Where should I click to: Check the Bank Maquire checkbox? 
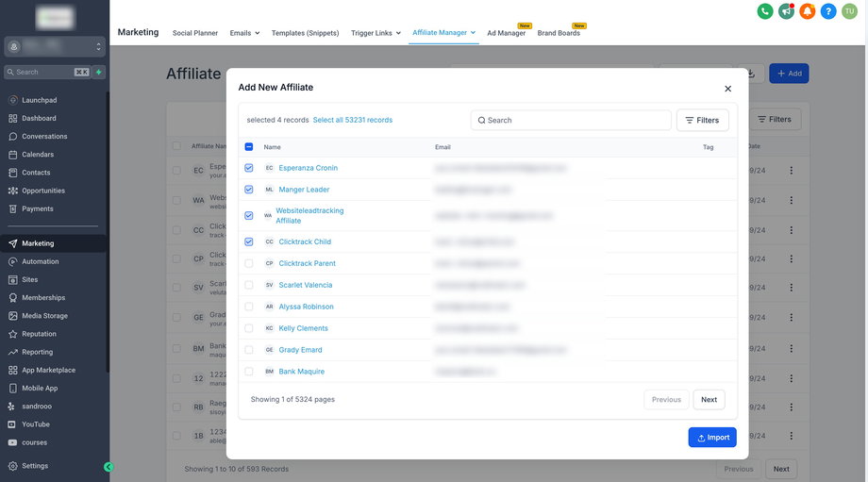tap(248, 372)
